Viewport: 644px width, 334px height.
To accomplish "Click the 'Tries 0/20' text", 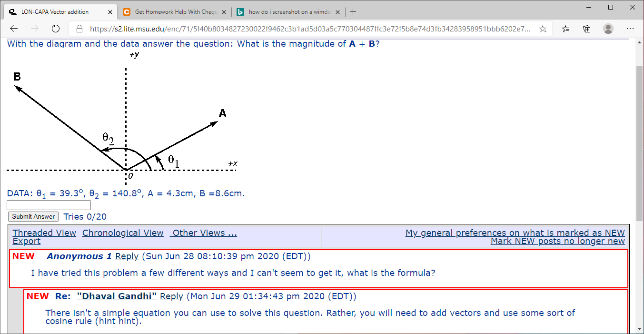I will (x=85, y=217).
